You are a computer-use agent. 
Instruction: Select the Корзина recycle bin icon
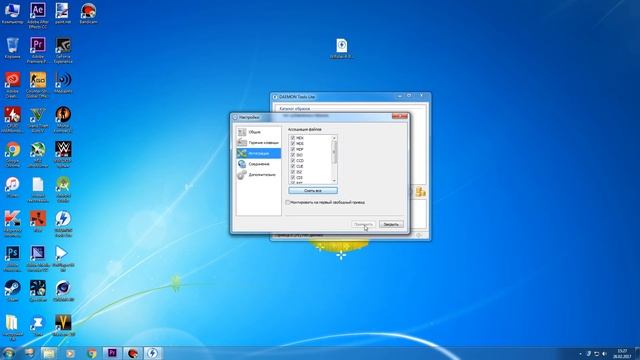[12, 48]
